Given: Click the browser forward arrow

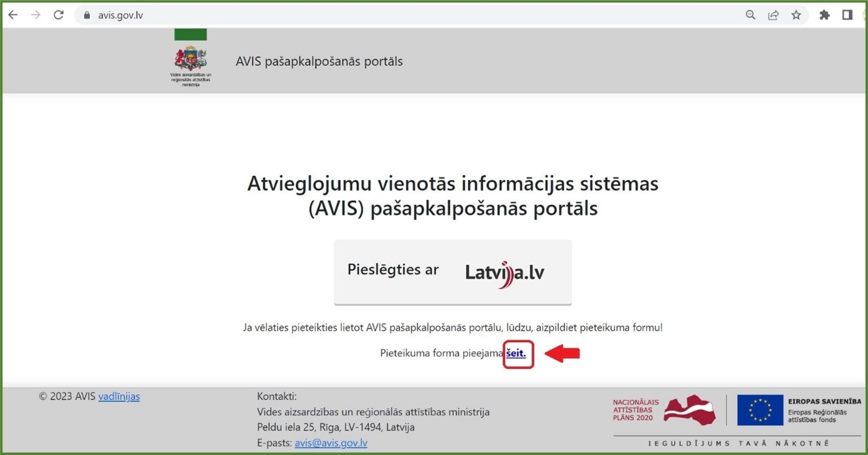Looking at the screenshot, I should tap(35, 15).
